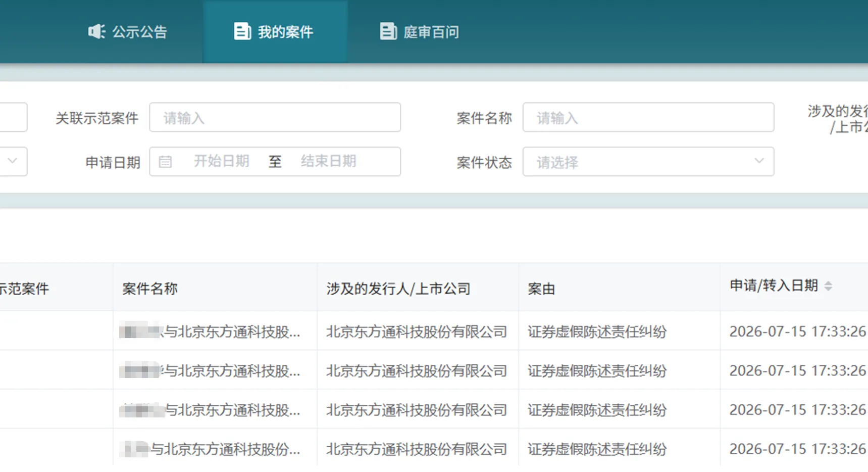
Task: Focus the 案件名称 input field
Action: (648, 118)
